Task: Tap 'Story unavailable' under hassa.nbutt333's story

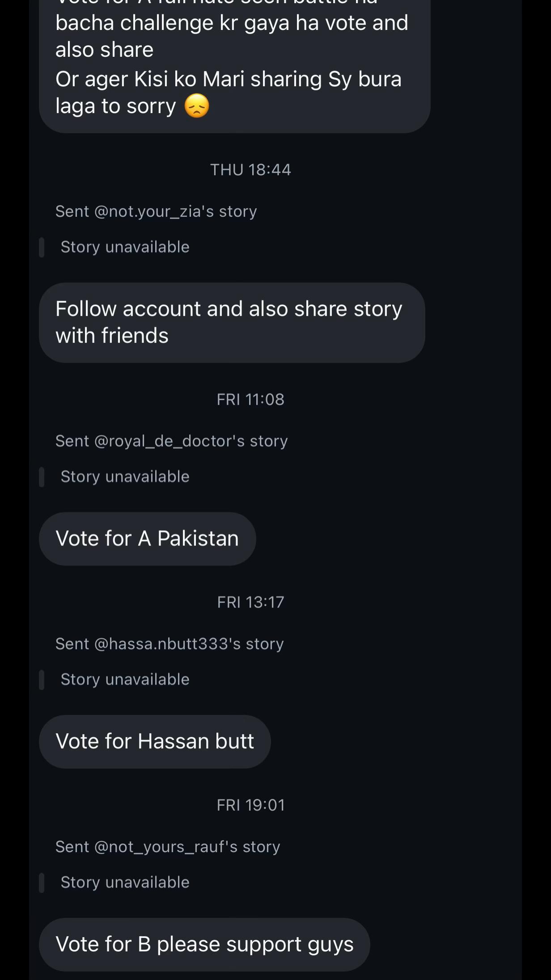Action: pyautogui.click(x=125, y=680)
